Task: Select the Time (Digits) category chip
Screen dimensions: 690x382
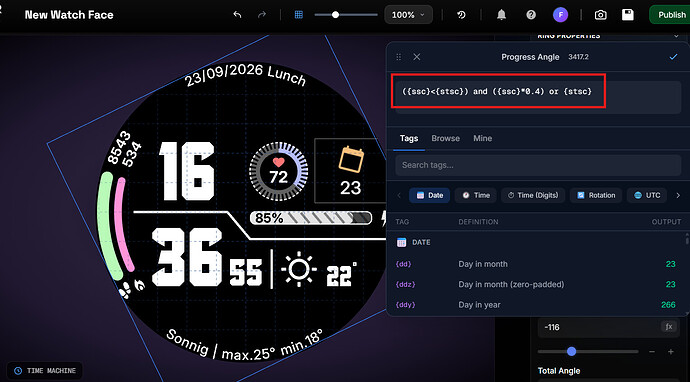Action: [x=533, y=195]
